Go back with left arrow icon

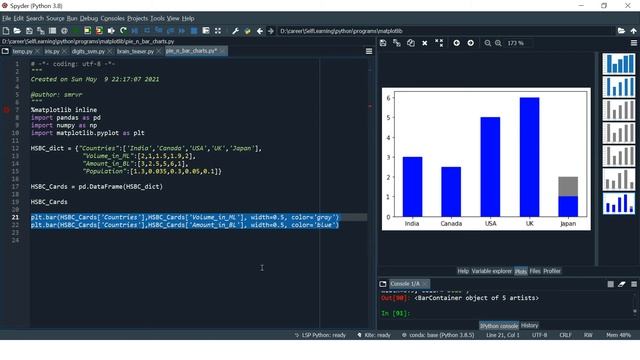click(x=260, y=31)
